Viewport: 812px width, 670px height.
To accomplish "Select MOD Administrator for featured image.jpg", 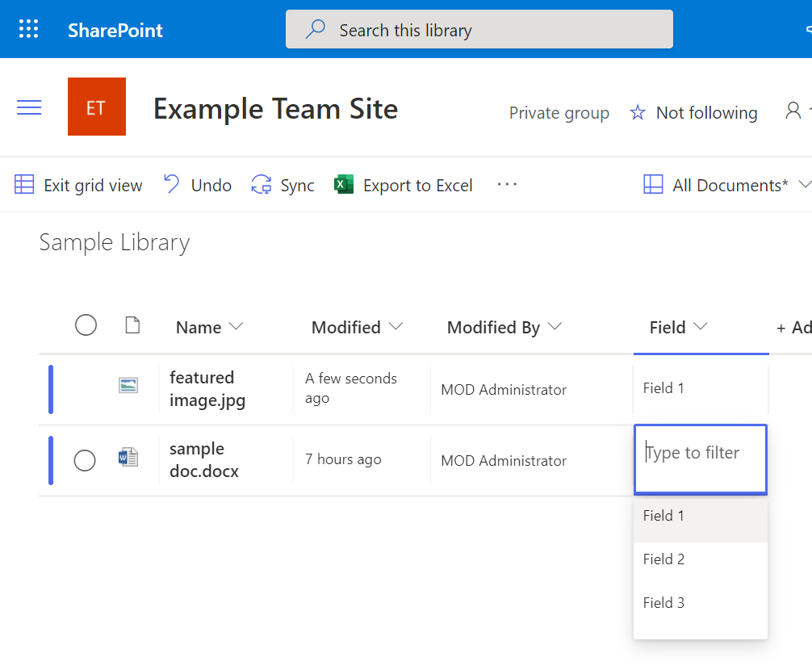I will pyautogui.click(x=531, y=389).
